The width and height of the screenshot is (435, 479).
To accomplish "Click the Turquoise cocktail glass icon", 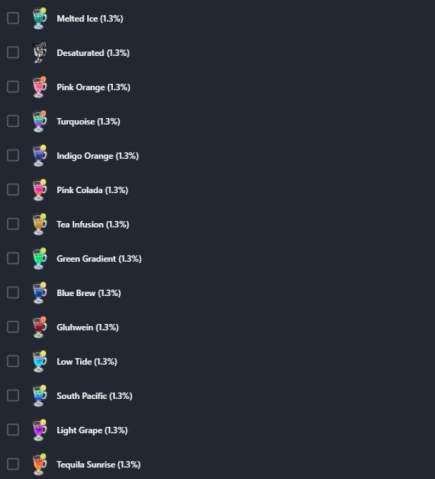I will [x=39, y=121].
